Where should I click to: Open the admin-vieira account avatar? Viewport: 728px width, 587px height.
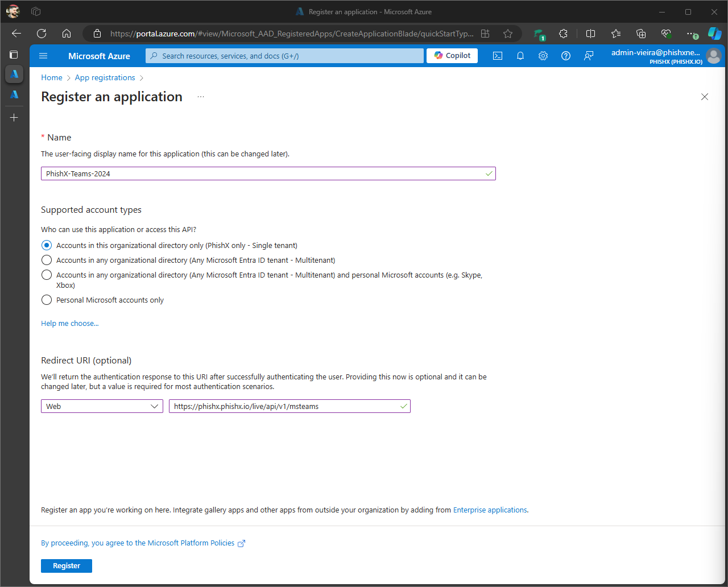coord(713,56)
